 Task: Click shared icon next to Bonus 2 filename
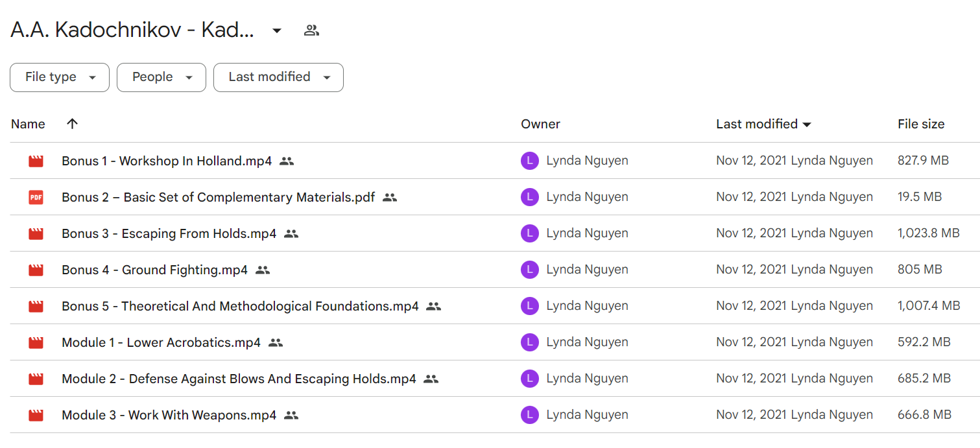tap(389, 198)
